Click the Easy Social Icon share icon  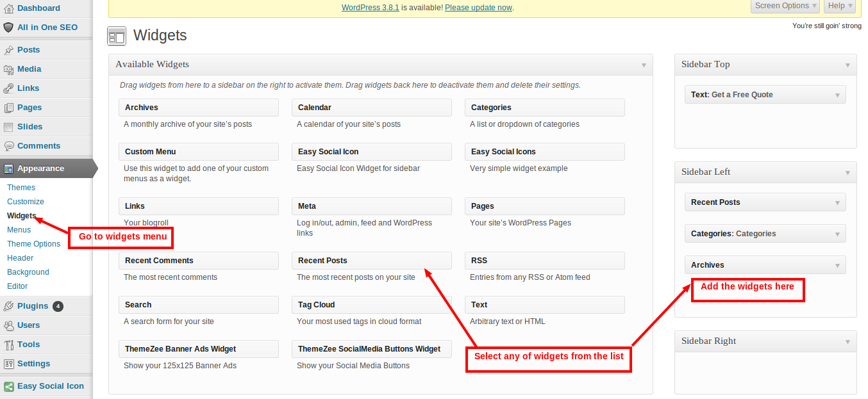click(8, 386)
